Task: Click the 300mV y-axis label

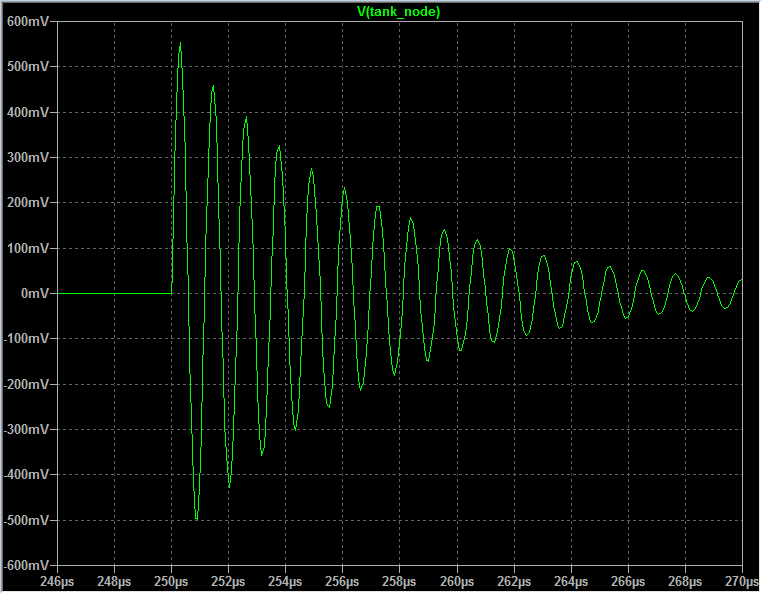Action: click(x=28, y=157)
